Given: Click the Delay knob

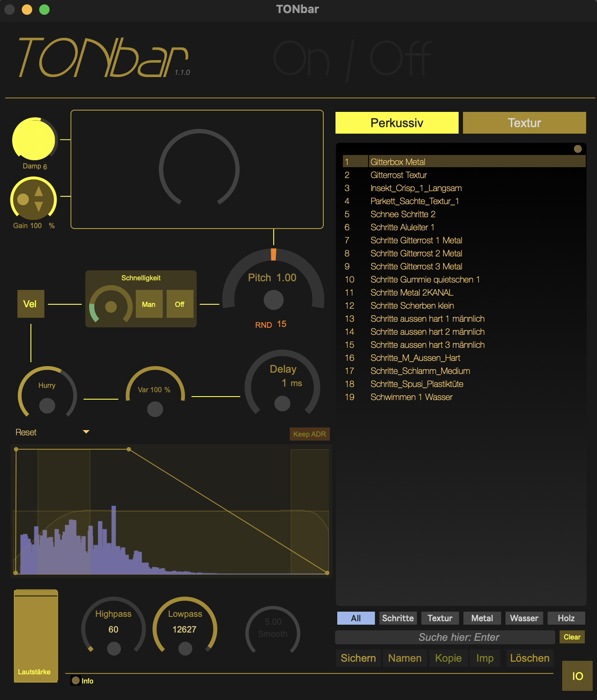Looking at the screenshot, I should coord(282,403).
